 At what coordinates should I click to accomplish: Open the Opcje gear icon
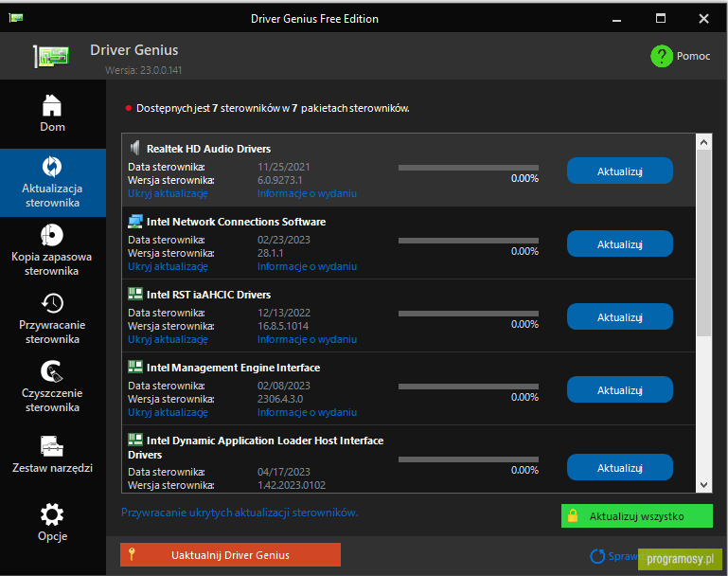tap(52, 514)
